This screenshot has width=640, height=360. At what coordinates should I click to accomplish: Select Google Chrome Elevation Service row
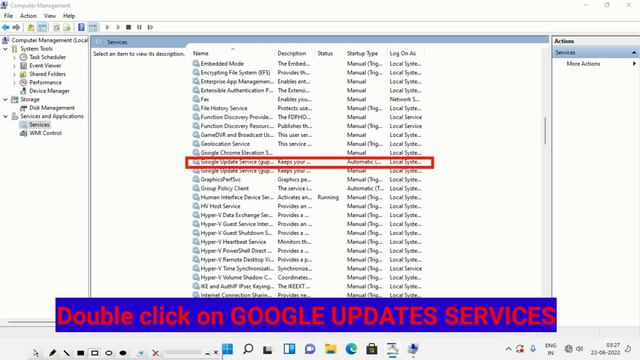click(x=308, y=153)
